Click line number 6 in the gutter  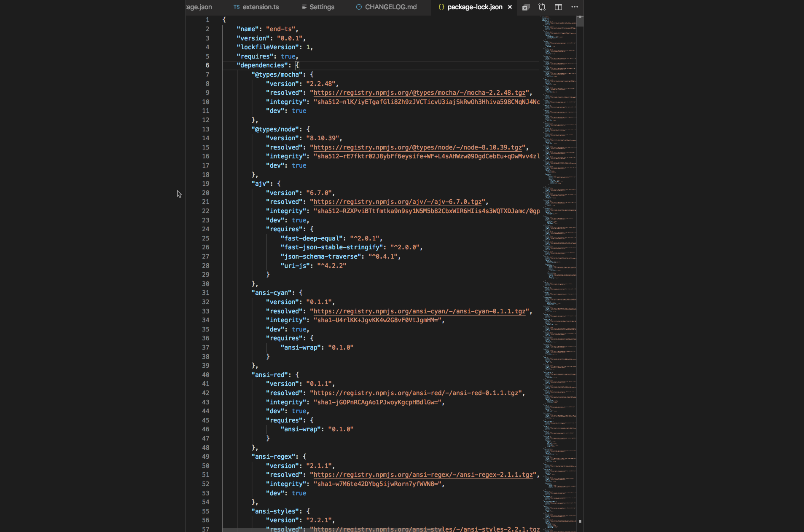click(x=207, y=65)
